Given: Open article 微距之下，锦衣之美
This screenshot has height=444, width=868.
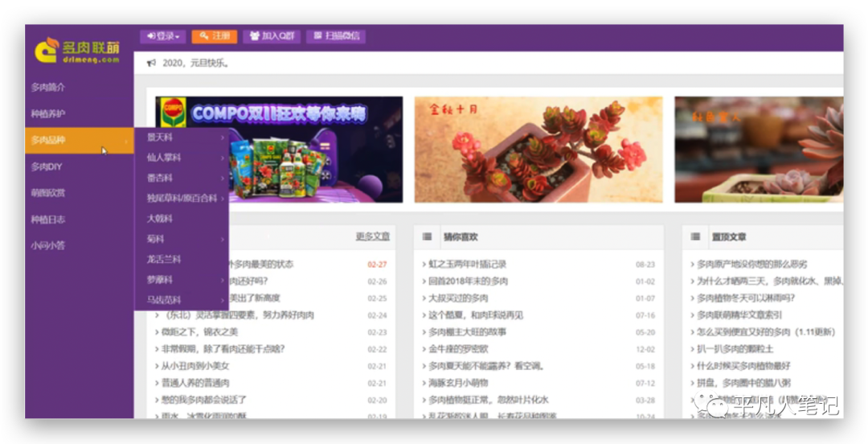Looking at the screenshot, I should point(199,332).
